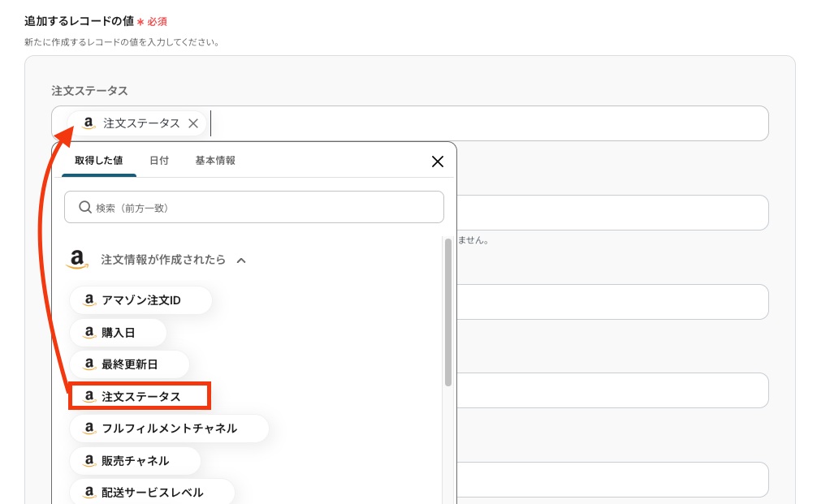Click the Amazon icon on フルフィルメントチャネル
Viewport: 817px width, 504px height.
(89, 429)
